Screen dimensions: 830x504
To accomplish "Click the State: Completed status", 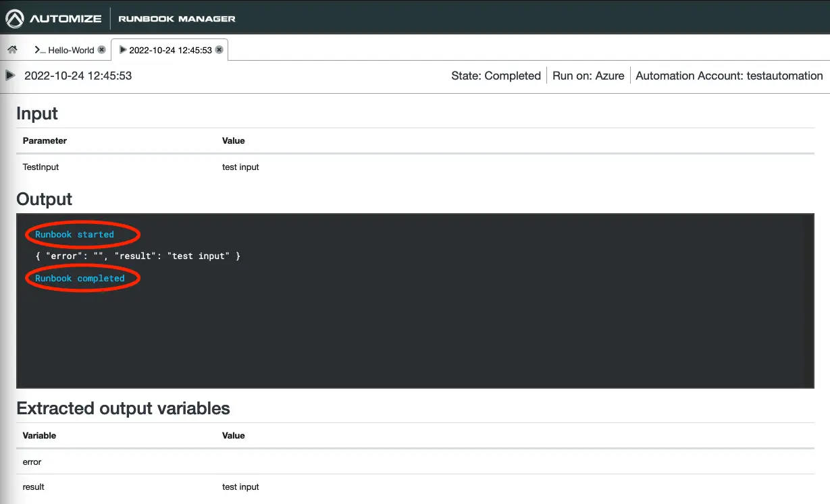I will (x=496, y=76).
